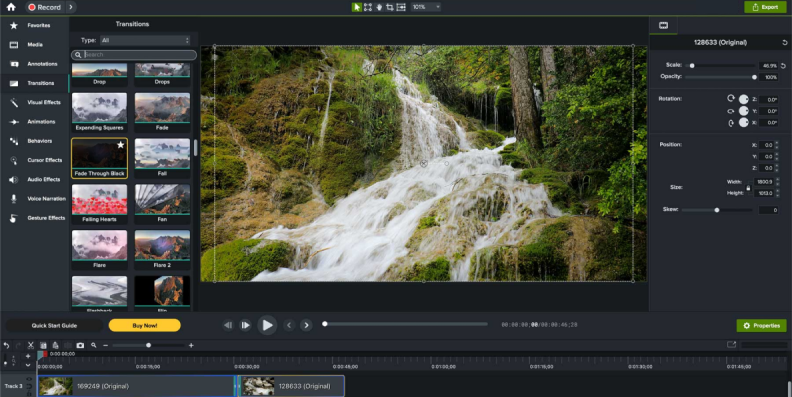
Task: Zoom in the timeline with plus
Action: (191, 345)
